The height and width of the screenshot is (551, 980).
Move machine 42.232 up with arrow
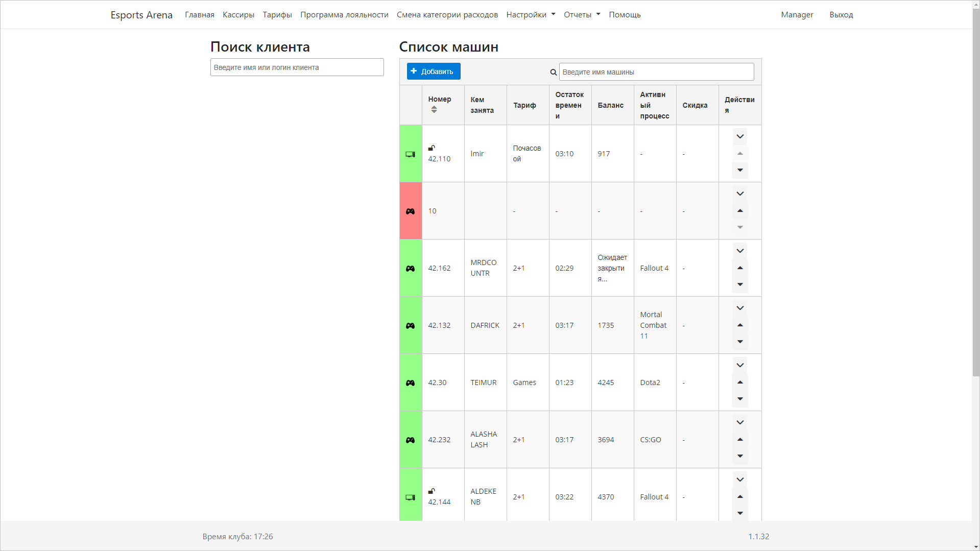click(x=740, y=440)
